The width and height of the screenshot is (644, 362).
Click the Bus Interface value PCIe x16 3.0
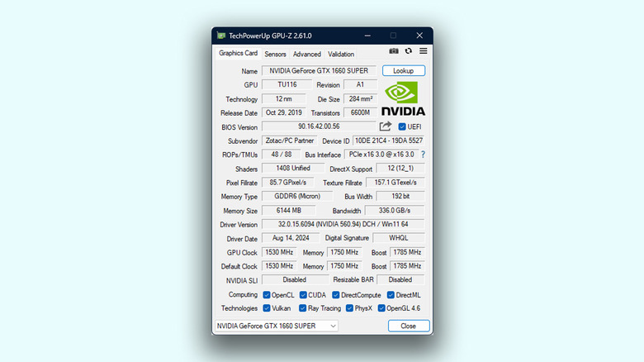point(381,155)
